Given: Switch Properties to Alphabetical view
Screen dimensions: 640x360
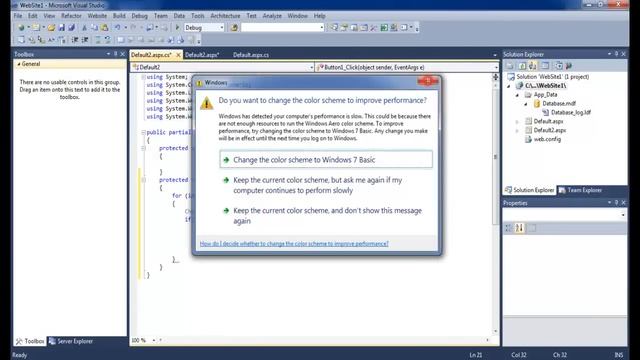Looking at the screenshot, I should pos(519,228).
